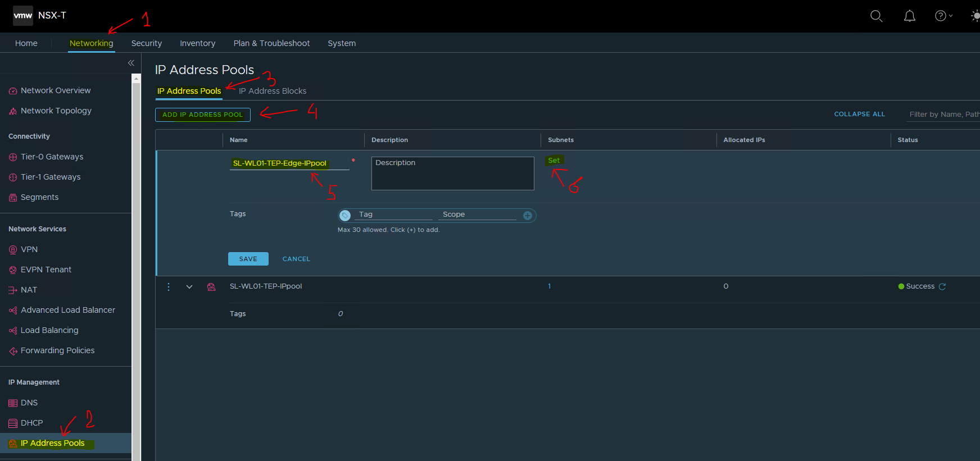
Task: Go to the Security tab
Action: 147,43
